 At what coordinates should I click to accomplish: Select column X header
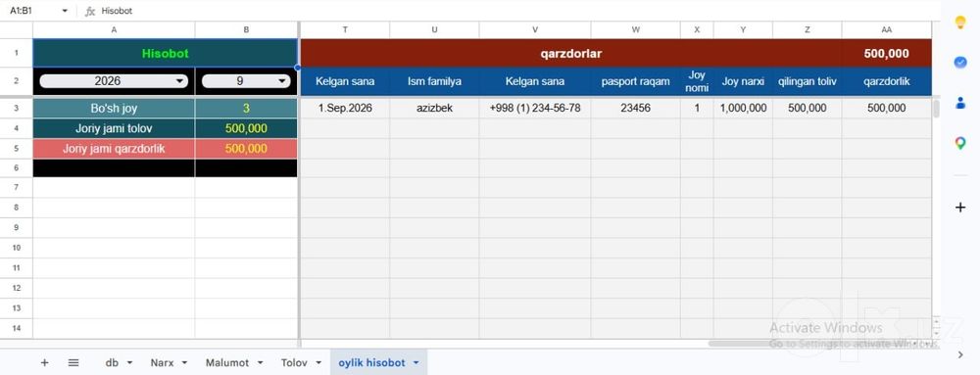coord(697,29)
